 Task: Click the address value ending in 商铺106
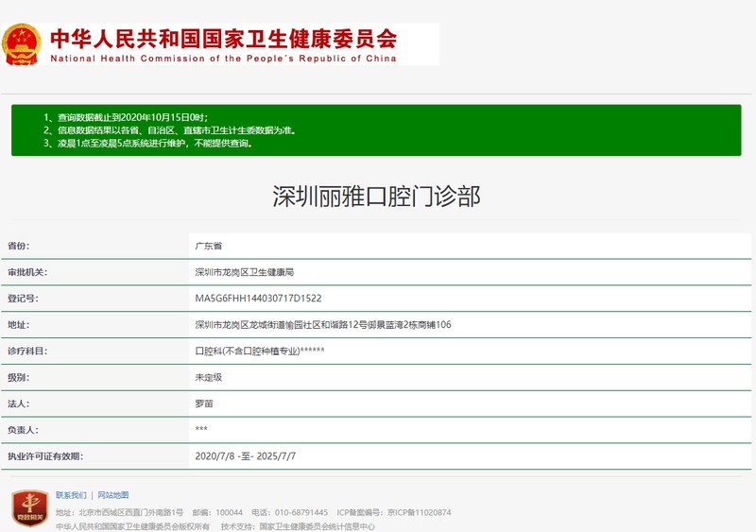point(323,325)
